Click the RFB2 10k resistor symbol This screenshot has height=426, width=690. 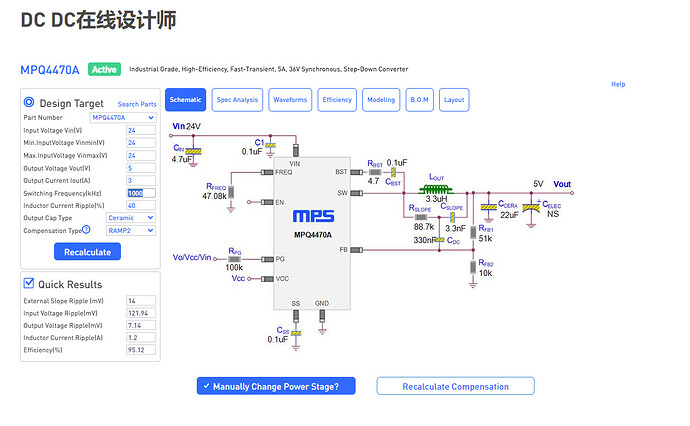click(x=473, y=267)
